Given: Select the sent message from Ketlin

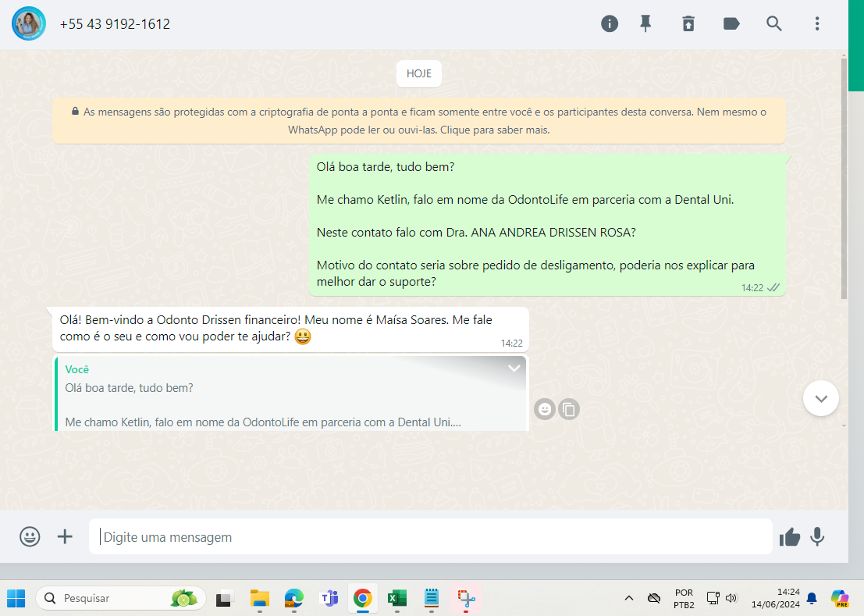Looking at the screenshot, I should coord(547,225).
